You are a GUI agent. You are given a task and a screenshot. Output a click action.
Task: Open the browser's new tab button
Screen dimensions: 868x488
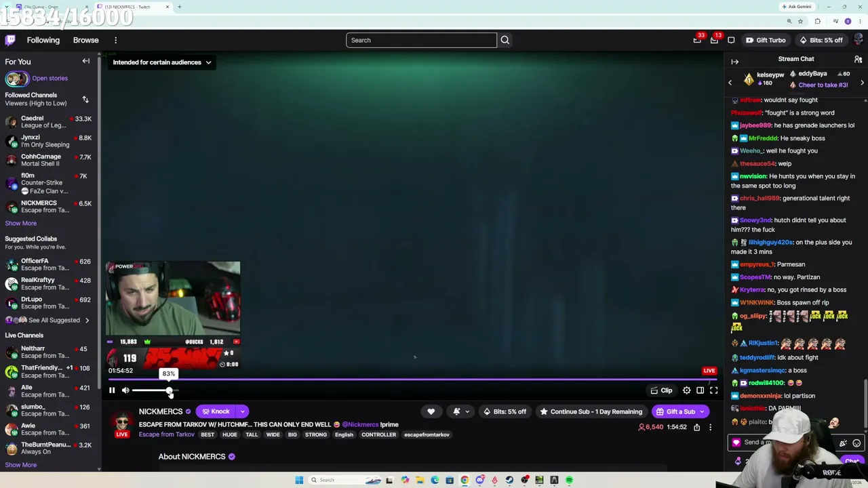(x=179, y=7)
